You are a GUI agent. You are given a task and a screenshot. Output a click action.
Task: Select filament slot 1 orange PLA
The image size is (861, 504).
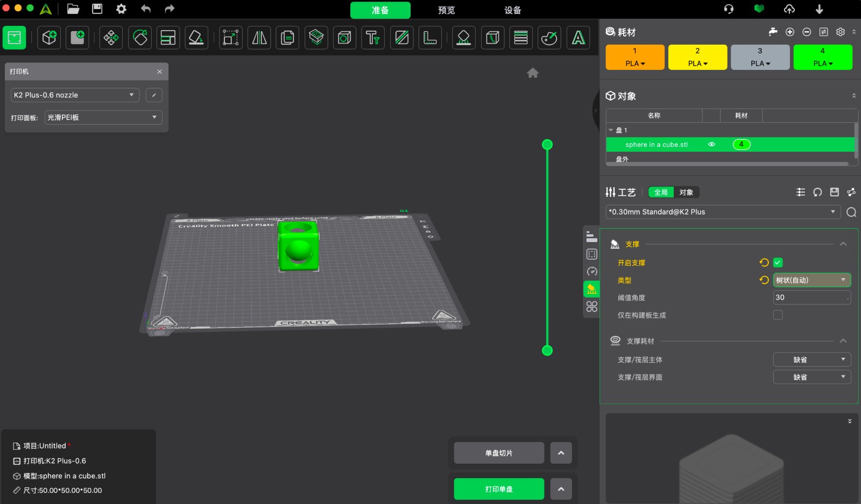(x=635, y=57)
